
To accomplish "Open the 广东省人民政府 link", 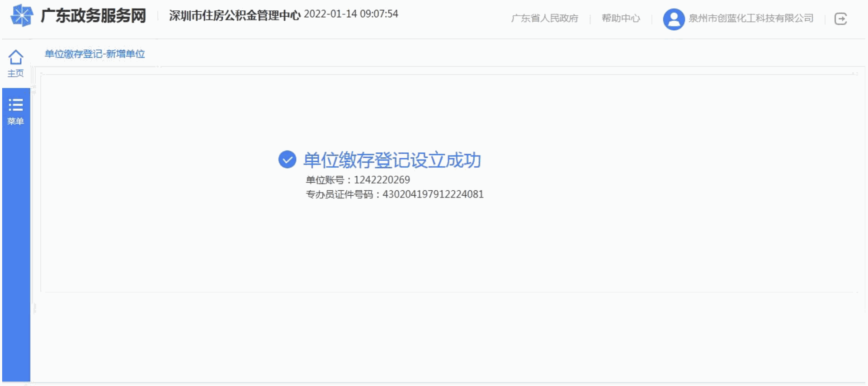I will coord(545,19).
